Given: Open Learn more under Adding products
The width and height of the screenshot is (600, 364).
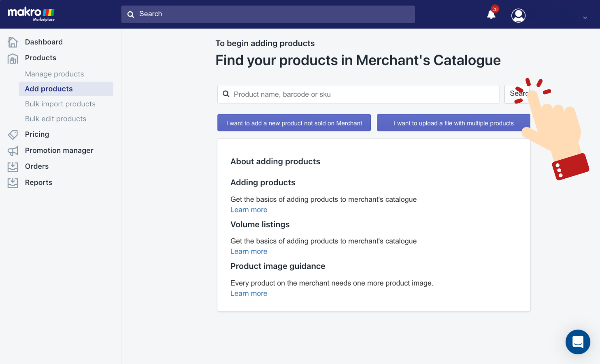Looking at the screenshot, I should click(x=249, y=210).
